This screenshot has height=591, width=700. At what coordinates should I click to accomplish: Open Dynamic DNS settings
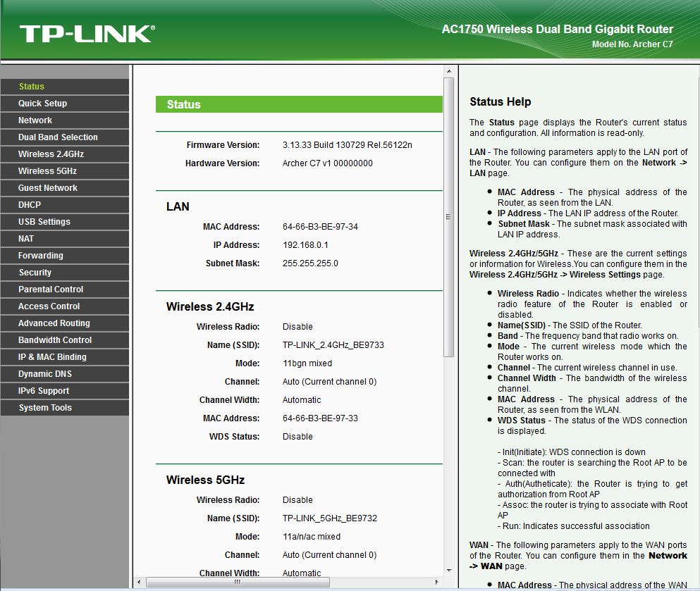pyautogui.click(x=65, y=374)
